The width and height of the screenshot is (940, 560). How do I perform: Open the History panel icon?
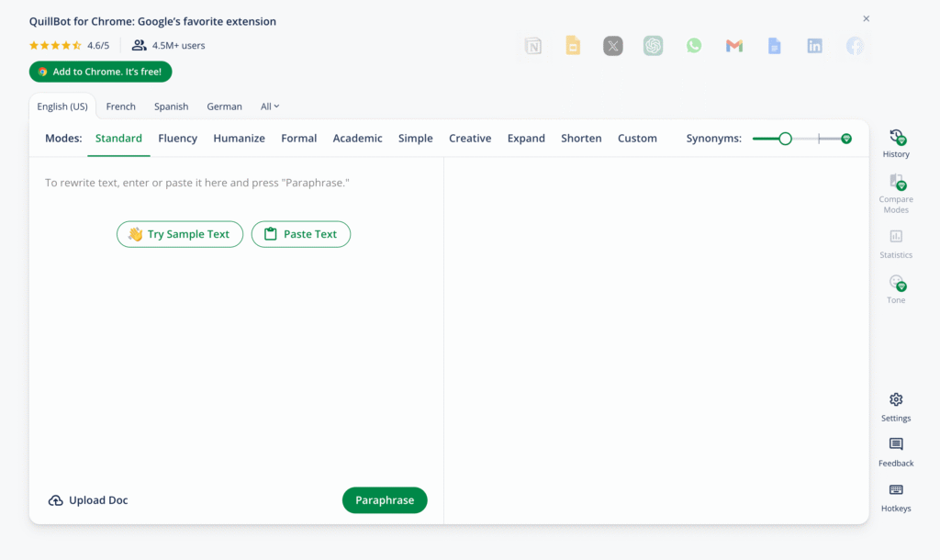coord(896,138)
